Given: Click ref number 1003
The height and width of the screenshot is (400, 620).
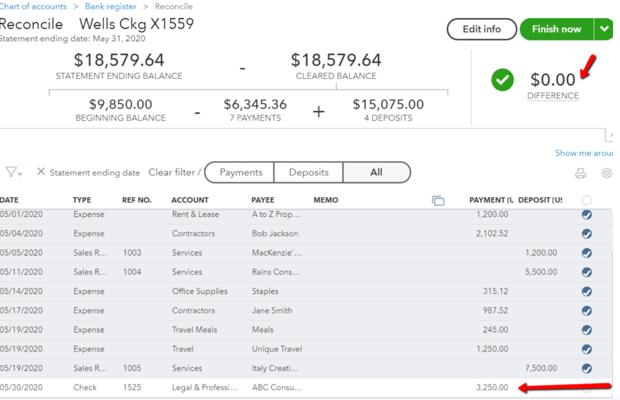Looking at the screenshot, I should (132, 253).
